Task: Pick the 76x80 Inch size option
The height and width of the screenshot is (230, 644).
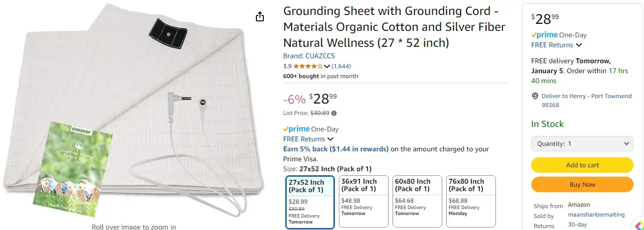Action: pos(471,201)
